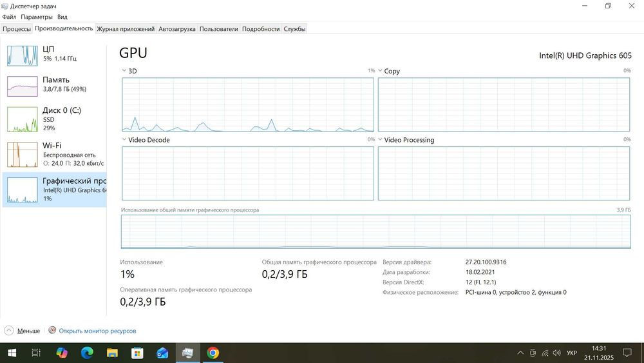644x363 pixels.
Task: Click the Video Processing usage graph
Action: (x=504, y=173)
